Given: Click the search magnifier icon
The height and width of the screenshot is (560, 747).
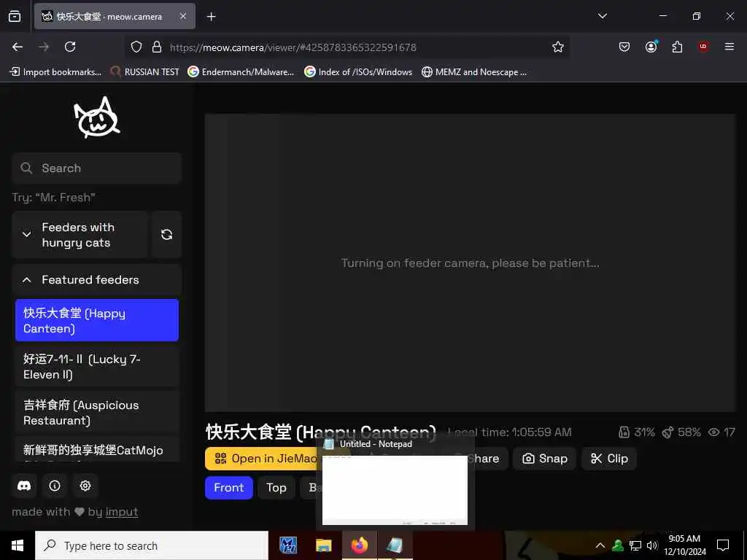Looking at the screenshot, I should tap(27, 168).
